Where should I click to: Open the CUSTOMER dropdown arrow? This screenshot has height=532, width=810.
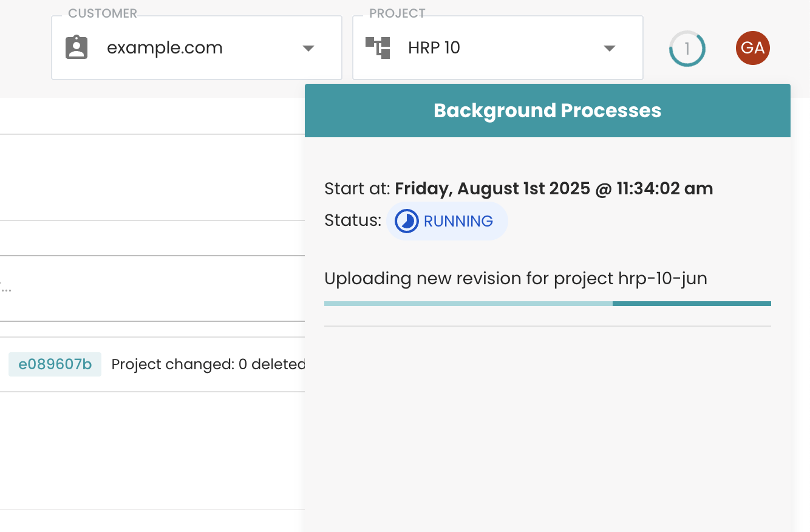pyautogui.click(x=308, y=47)
